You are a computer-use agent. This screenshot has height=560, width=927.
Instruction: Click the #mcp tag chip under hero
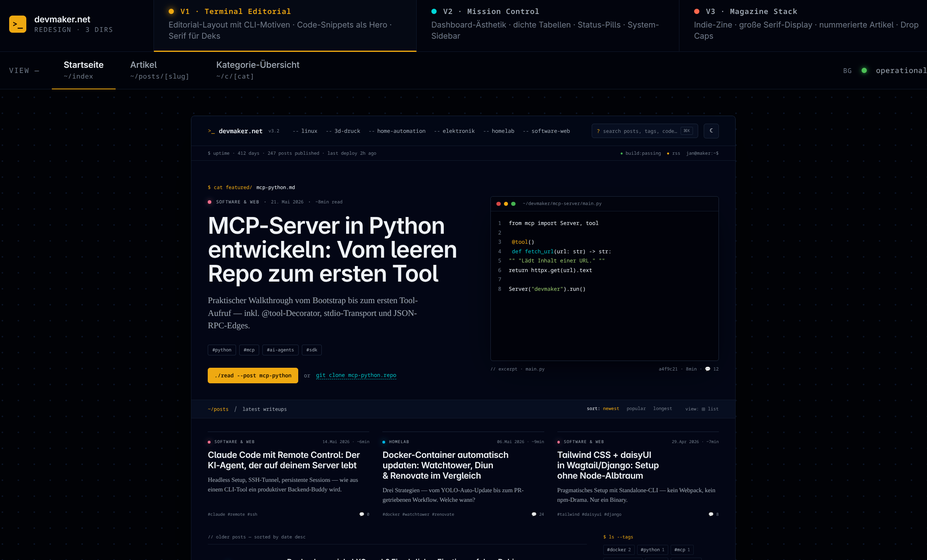(249, 350)
